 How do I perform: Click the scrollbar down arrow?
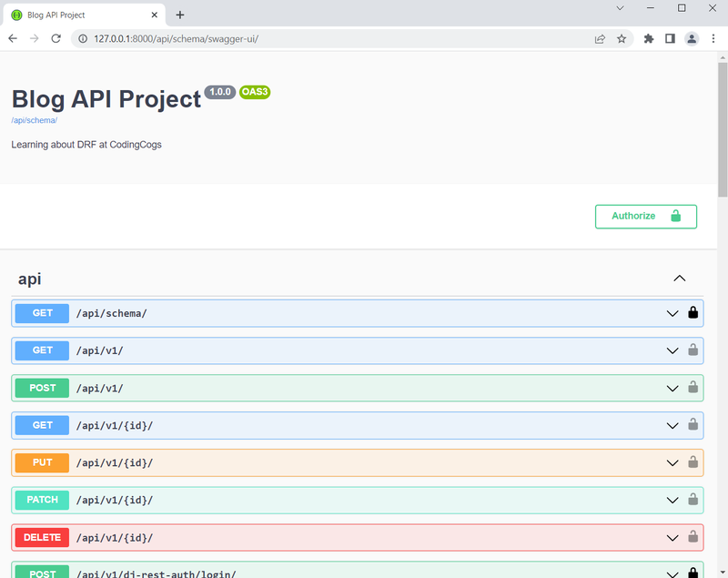[723, 573]
